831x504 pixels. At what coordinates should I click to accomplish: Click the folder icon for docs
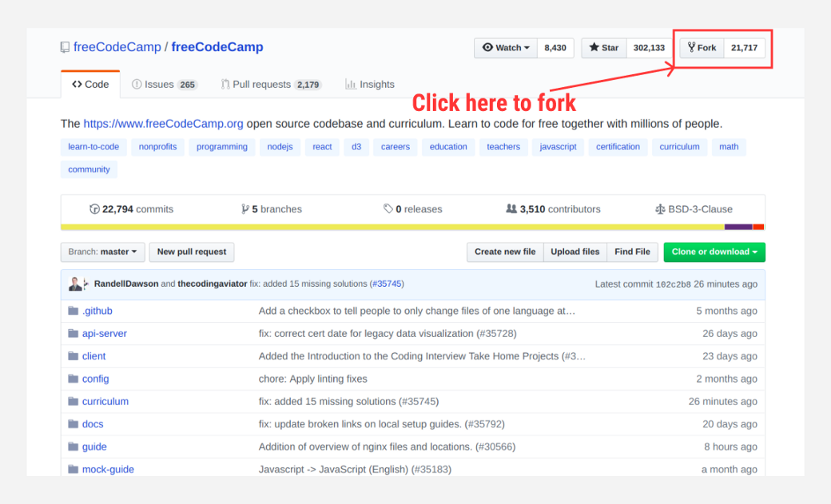click(x=74, y=424)
